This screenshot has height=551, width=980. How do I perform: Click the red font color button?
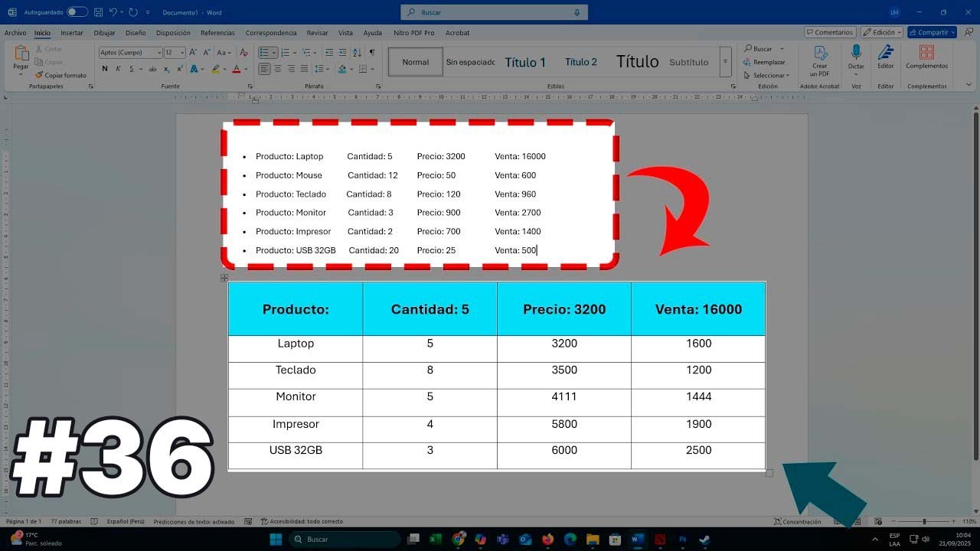click(236, 69)
